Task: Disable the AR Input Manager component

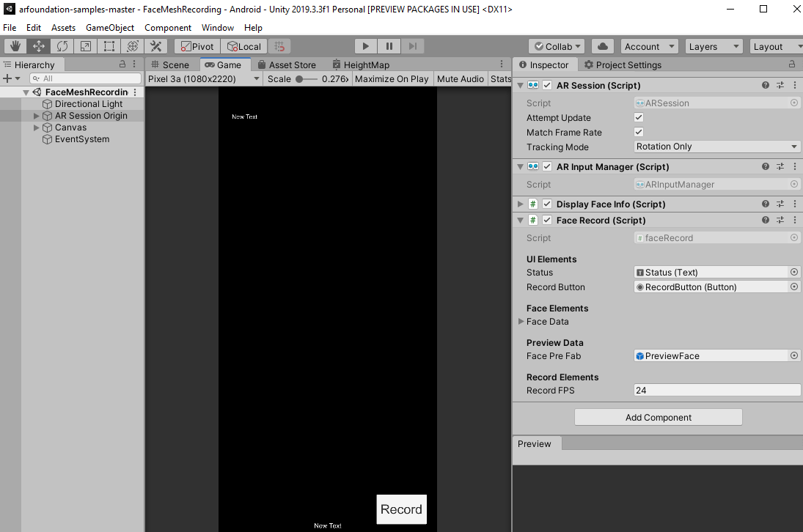Action: click(x=547, y=167)
